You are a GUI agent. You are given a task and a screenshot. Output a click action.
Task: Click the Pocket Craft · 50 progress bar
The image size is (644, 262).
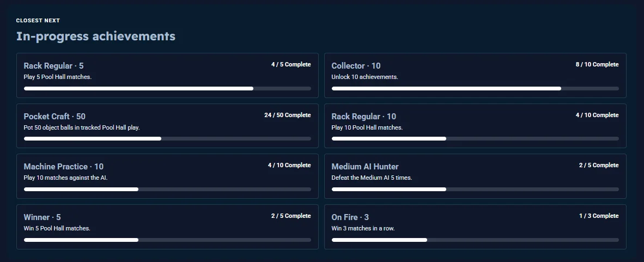[x=167, y=139]
